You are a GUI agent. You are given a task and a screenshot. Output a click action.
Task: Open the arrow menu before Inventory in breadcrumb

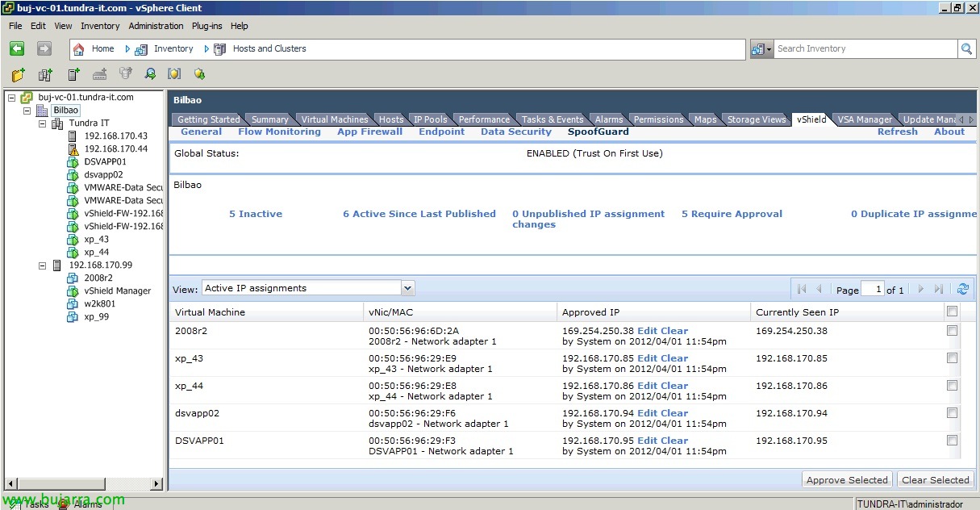pos(127,49)
